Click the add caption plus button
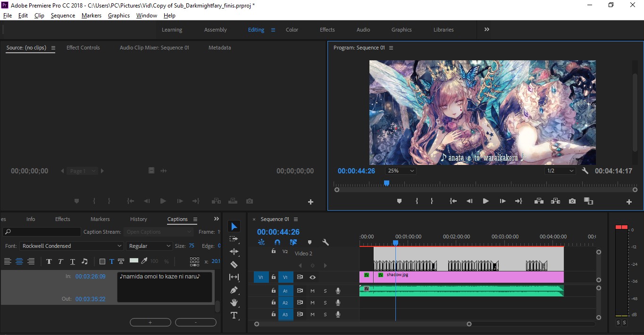644x335 pixels. [151, 322]
